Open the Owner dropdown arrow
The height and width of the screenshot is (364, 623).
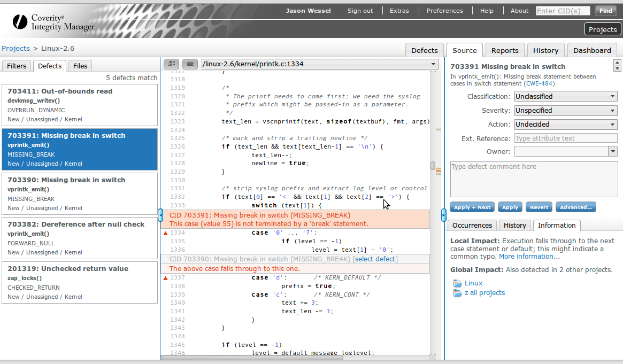613,152
